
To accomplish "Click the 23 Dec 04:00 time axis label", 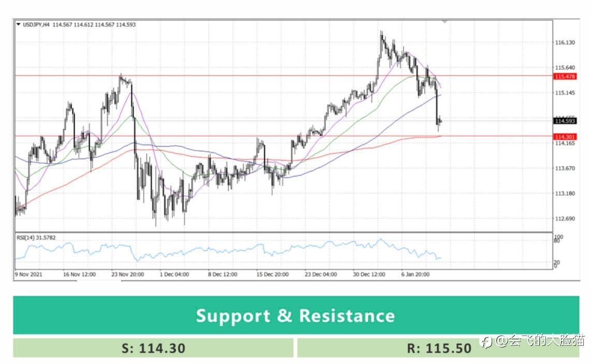I will coord(321,274).
